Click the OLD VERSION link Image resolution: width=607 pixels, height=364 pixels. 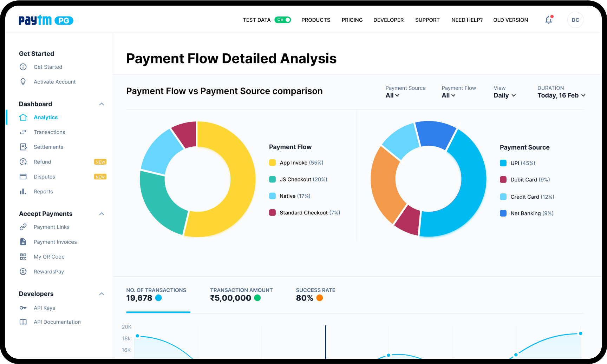pyautogui.click(x=510, y=20)
